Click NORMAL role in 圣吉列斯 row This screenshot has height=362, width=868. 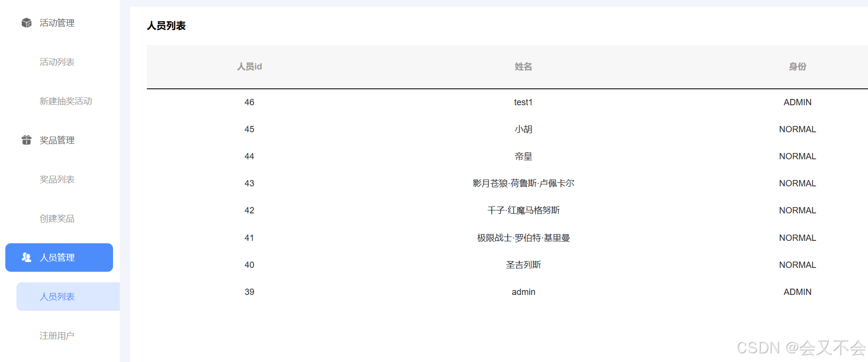click(797, 265)
